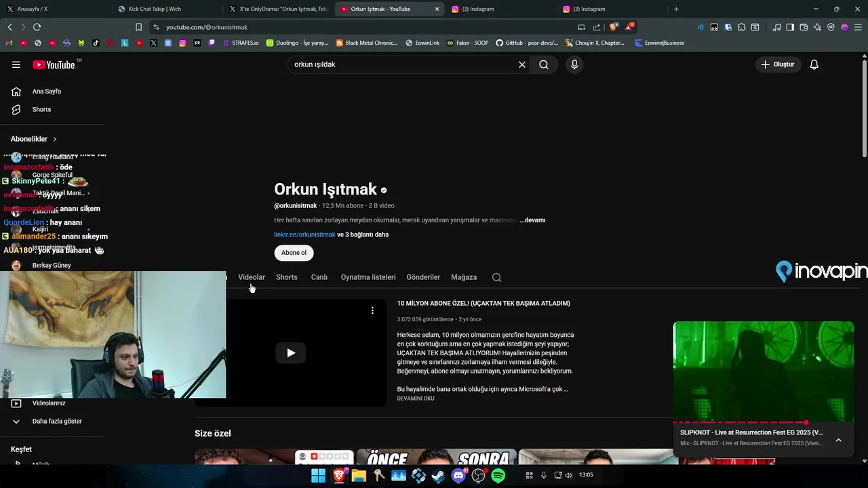The width and height of the screenshot is (868, 488).
Task: Open the system tray volume icon
Action: point(568,475)
